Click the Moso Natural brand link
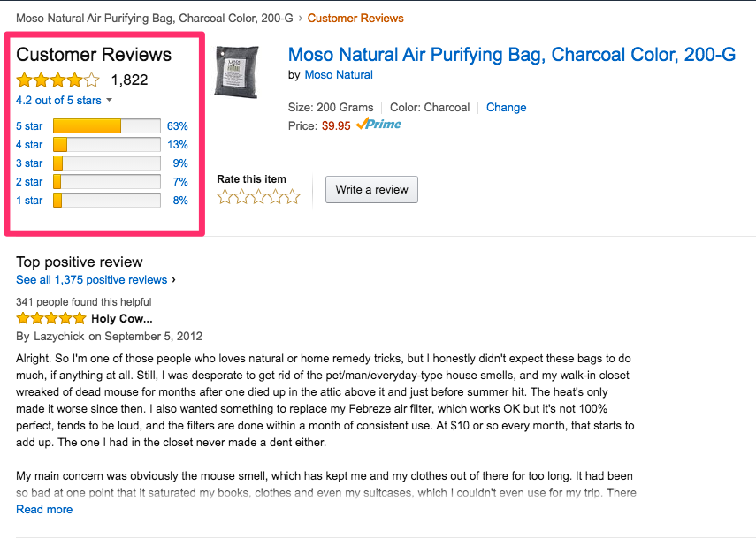Image resolution: width=756 pixels, height=539 pixels. click(x=339, y=75)
